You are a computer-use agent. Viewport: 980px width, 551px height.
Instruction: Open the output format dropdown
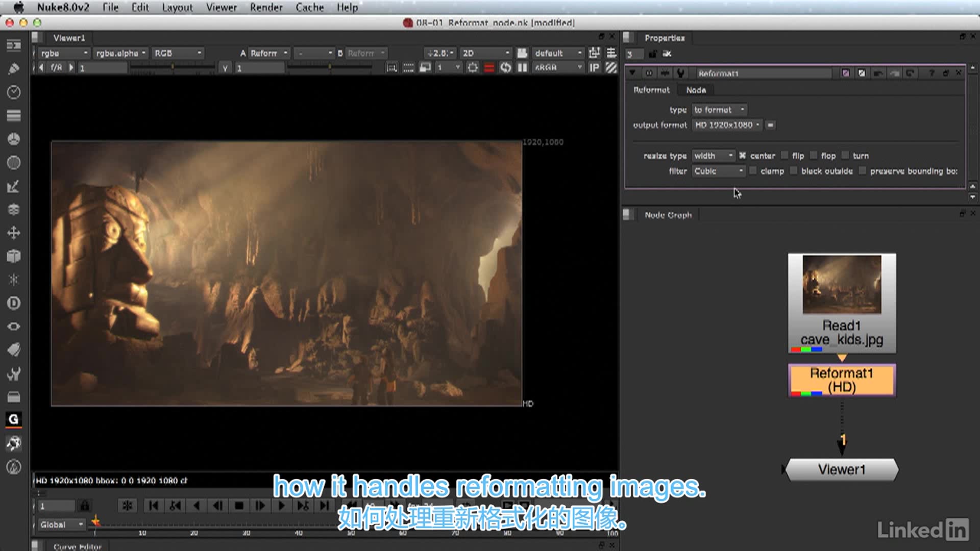pos(727,125)
